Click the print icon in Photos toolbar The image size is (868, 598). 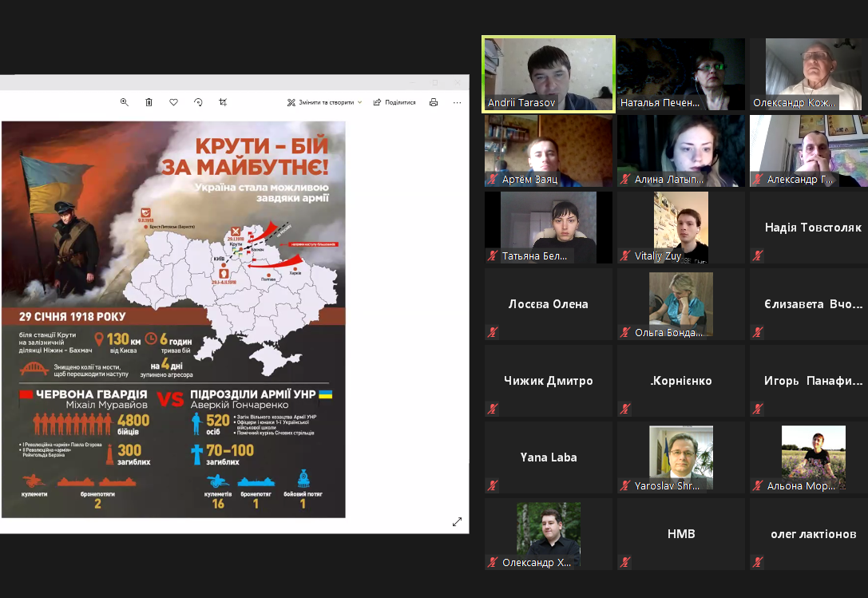(x=434, y=102)
